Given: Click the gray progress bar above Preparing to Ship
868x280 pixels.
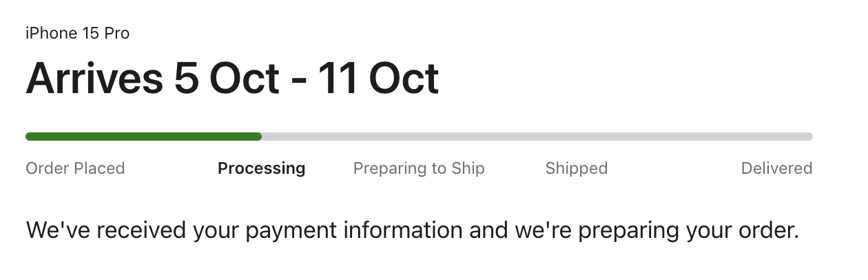Looking at the screenshot, I should coord(419,137).
